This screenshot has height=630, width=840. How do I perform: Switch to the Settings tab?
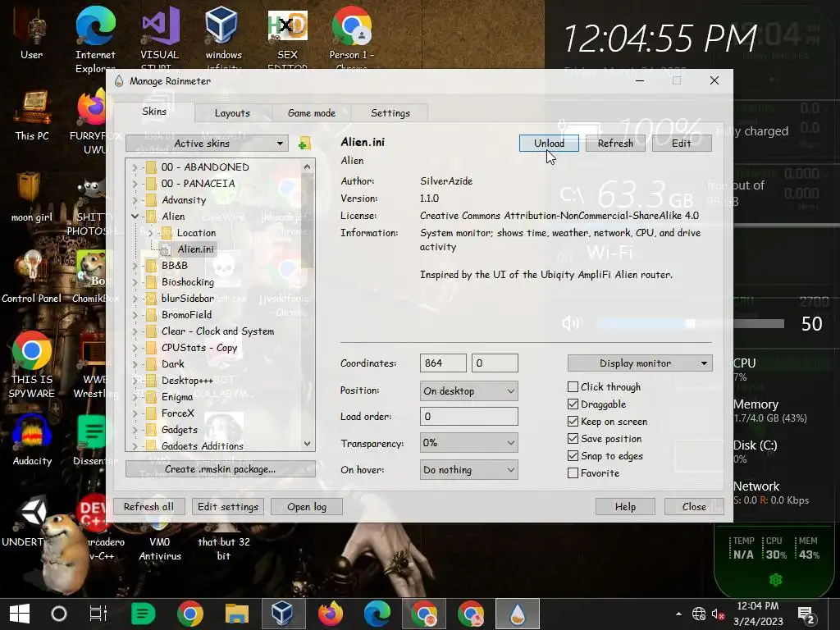pos(390,113)
